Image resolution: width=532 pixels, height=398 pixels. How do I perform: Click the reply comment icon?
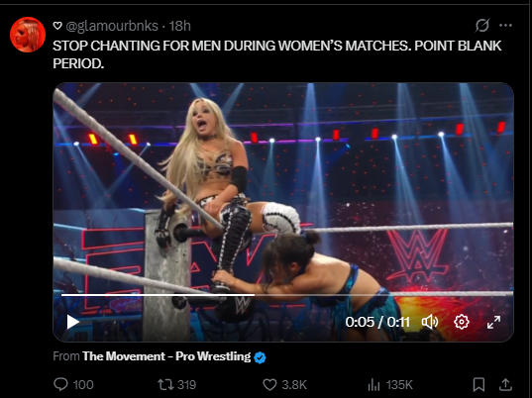[x=61, y=384]
